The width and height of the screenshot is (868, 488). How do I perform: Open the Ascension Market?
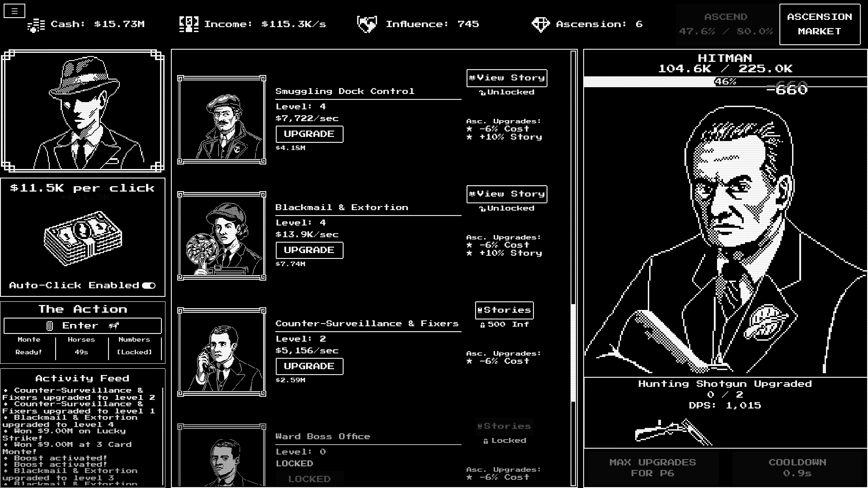[x=820, y=24]
